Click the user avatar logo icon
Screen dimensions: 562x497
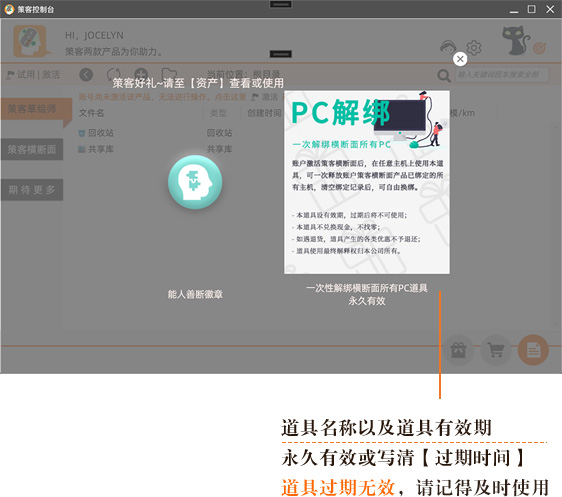(30, 41)
